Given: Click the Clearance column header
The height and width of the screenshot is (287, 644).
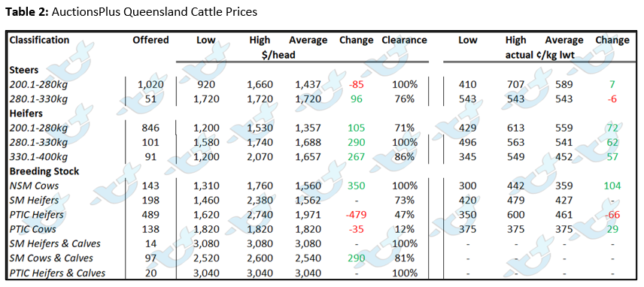Looking at the screenshot, I should 404,40.
